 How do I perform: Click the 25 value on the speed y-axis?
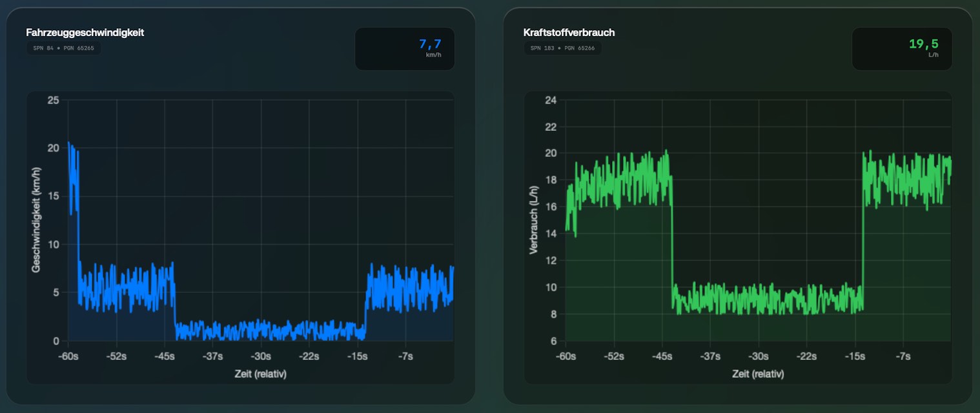(x=54, y=100)
